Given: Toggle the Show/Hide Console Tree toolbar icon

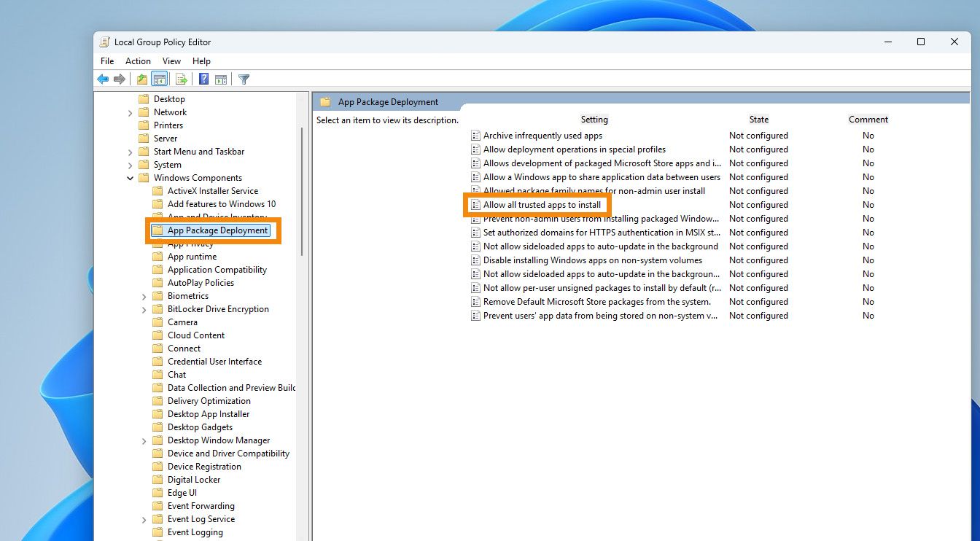Looking at the screenshot, I should coord(159,79).
